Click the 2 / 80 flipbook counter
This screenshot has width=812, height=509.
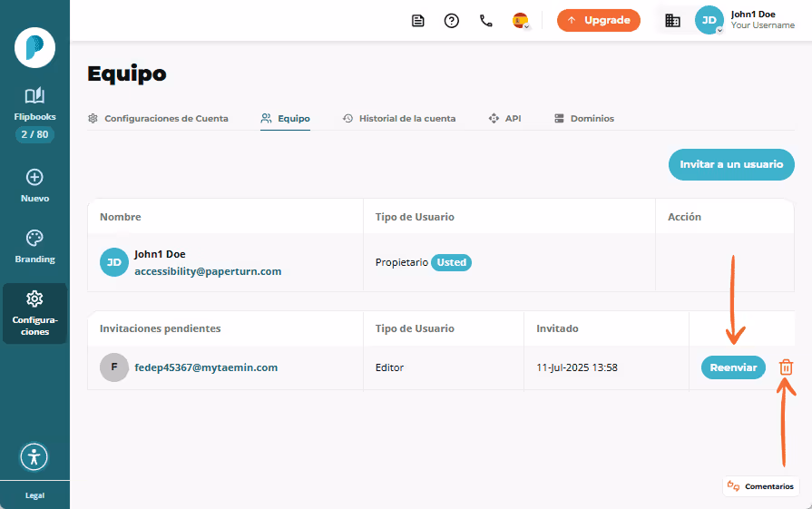[34, 134]
